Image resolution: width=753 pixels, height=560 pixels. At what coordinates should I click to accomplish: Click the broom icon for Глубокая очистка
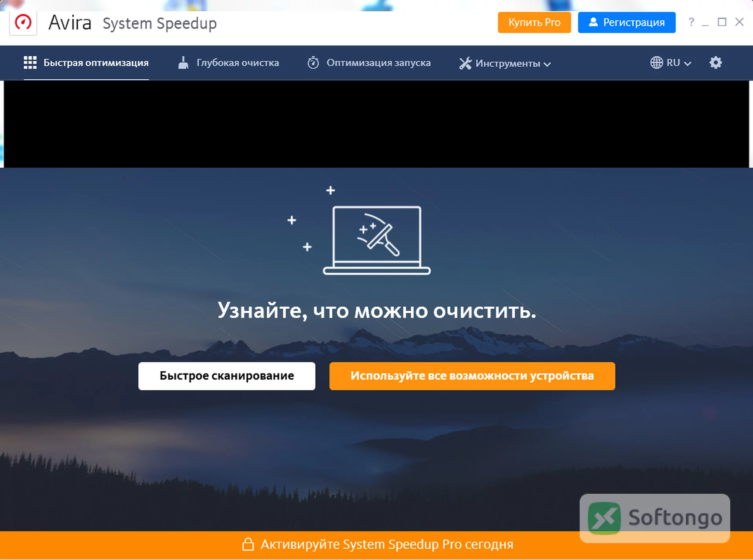[183, 63]
